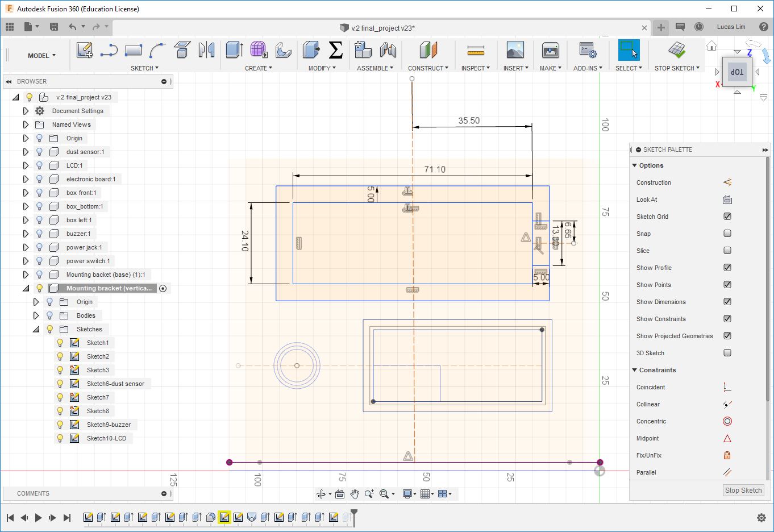
Task: Select the Line tool in the Sketch toolbar
Action: 109,51
